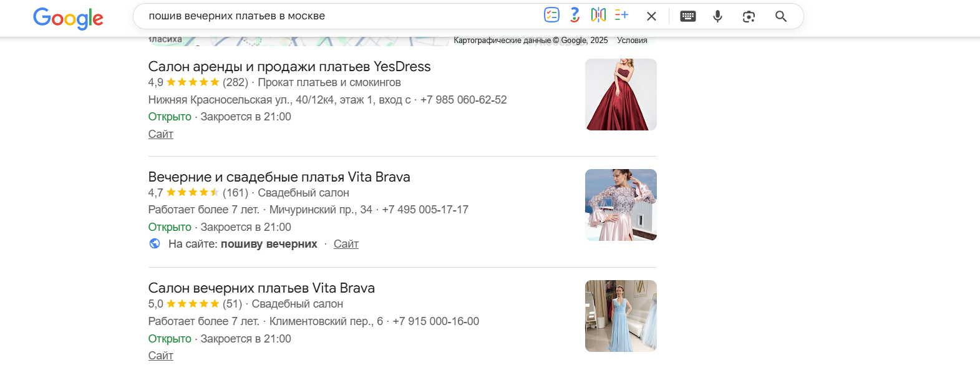Image resolution: width=980 pixels, height=365 pixels.
Task: Click the multicolor compare extension icon
Action: click(x=598, y=16)
